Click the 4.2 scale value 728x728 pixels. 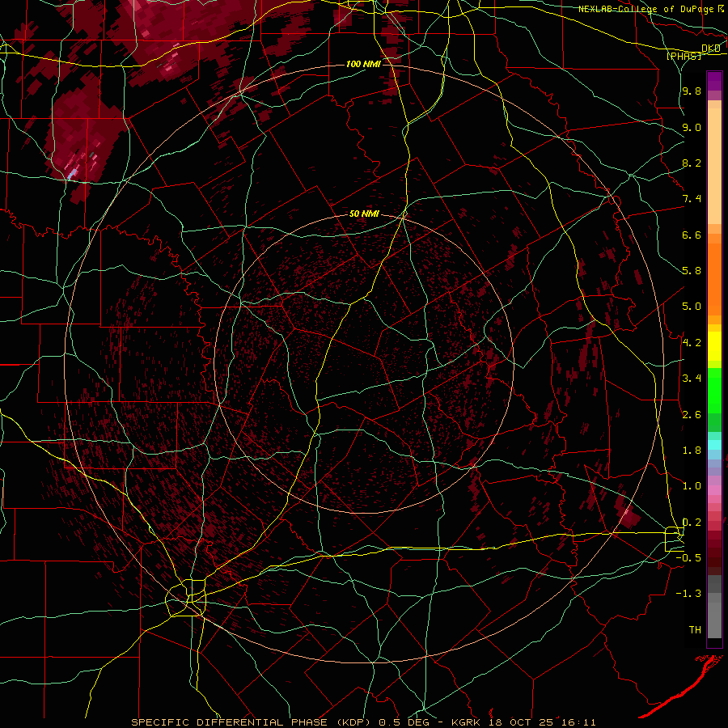(692, 343)
